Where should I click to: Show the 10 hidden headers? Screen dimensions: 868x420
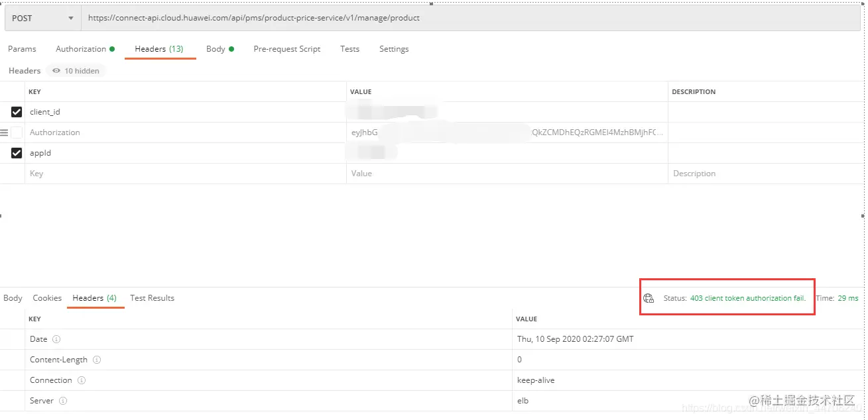(x=76, y=71)
